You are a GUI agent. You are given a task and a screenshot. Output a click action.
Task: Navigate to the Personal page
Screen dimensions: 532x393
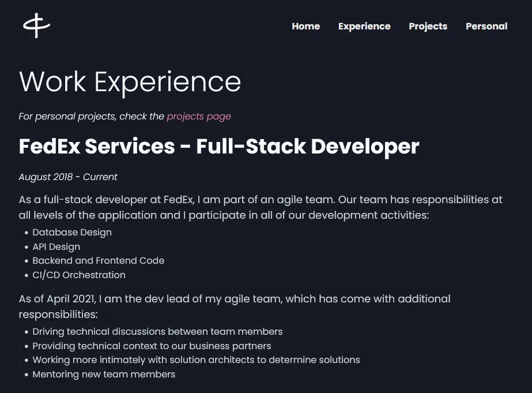[486, 26]
